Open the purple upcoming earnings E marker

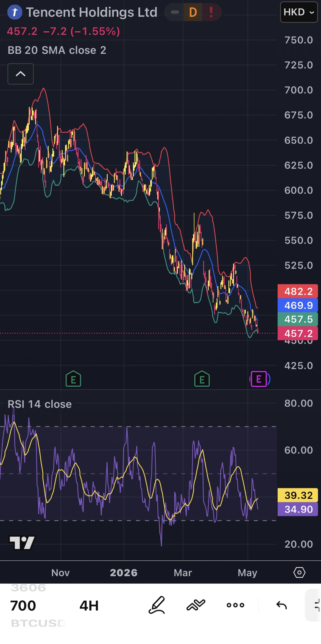(259, 379)
